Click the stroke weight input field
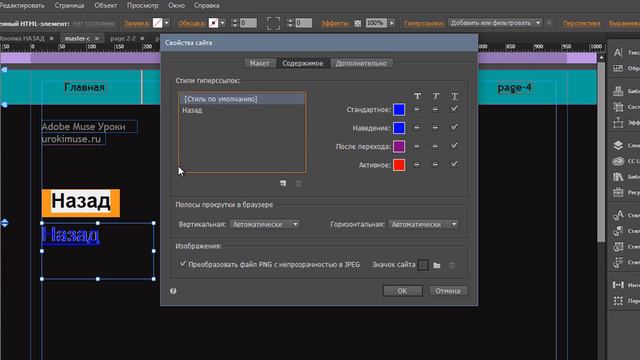Image resolution: width=640 pixels, height=360 pixels. click(248, 23)
